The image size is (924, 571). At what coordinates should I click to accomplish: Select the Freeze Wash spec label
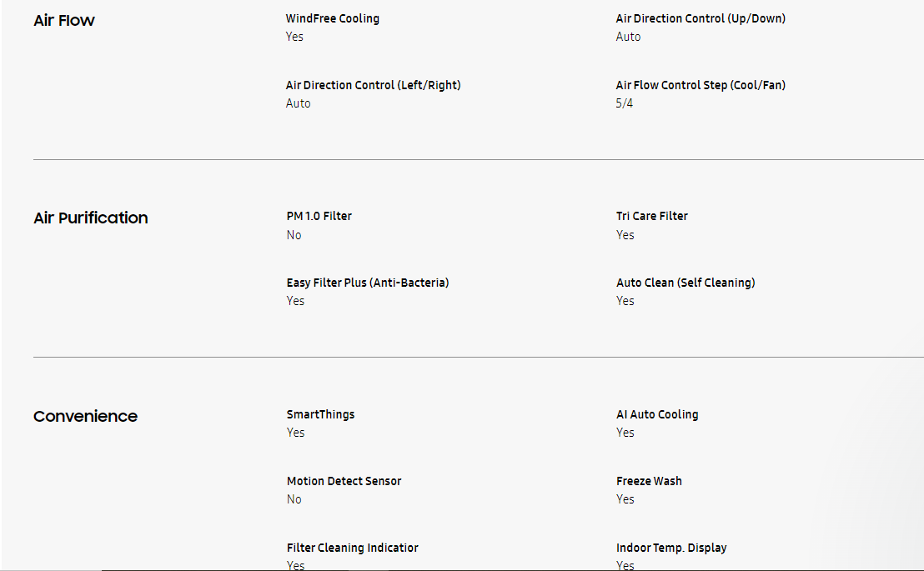click(649, 481)
